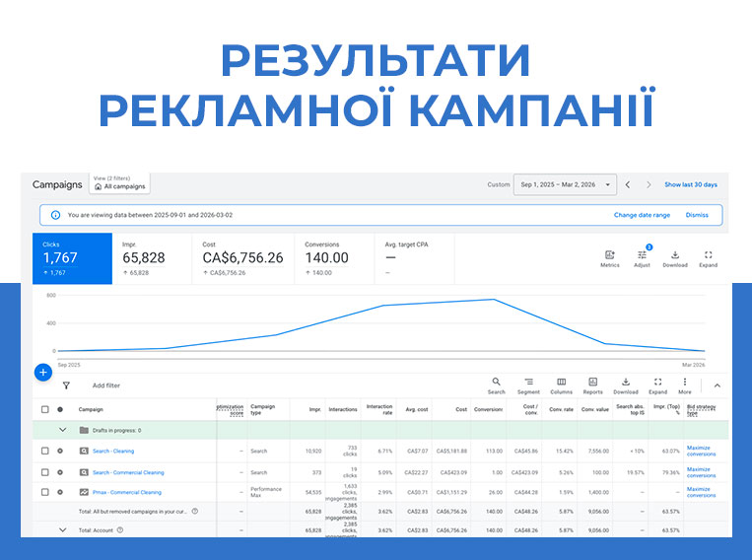Click the status dot column header
Screen dimensions: 752x560
click(x=60, y=409)
